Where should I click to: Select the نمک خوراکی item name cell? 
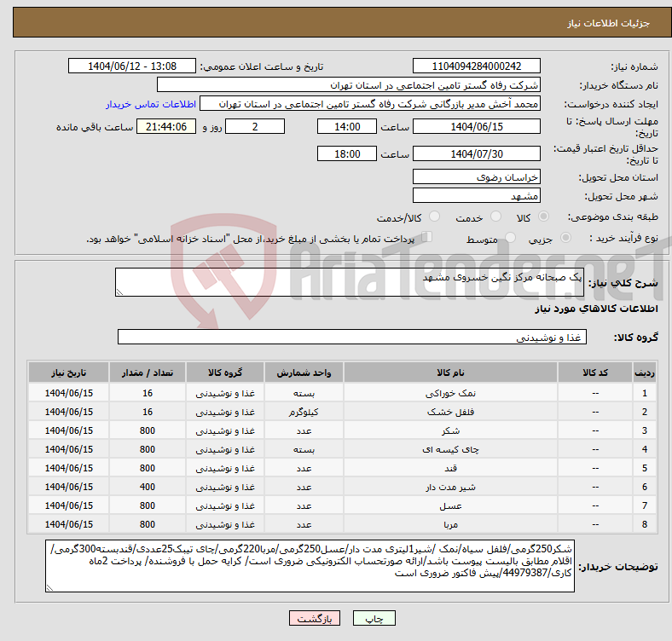click(450, 393)
